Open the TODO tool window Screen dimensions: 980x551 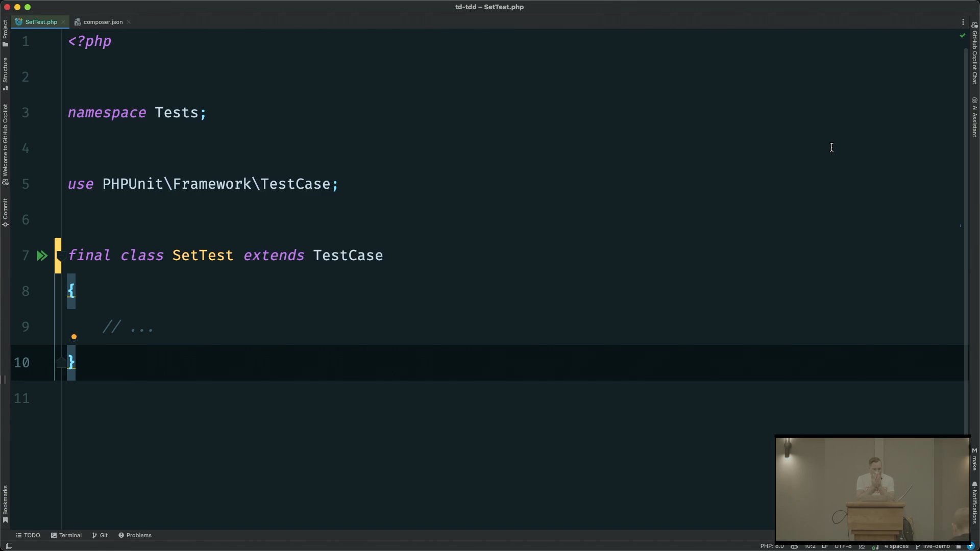tap(28, 535)
